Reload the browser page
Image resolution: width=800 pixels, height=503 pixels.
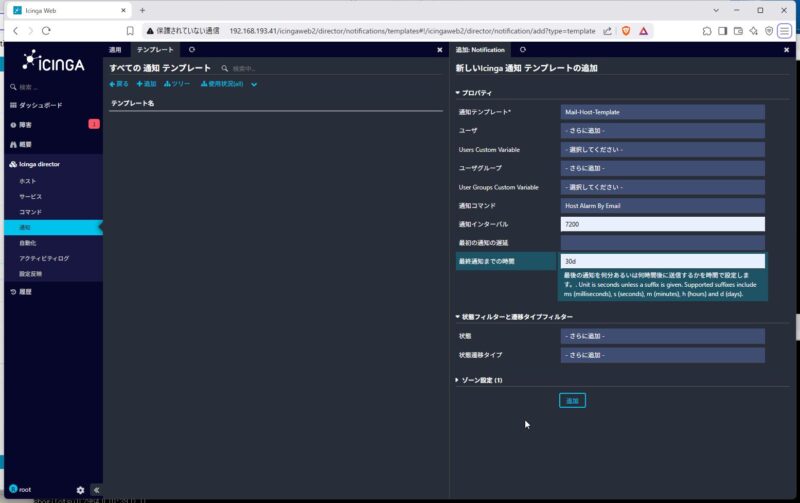[x=46, y=31]
